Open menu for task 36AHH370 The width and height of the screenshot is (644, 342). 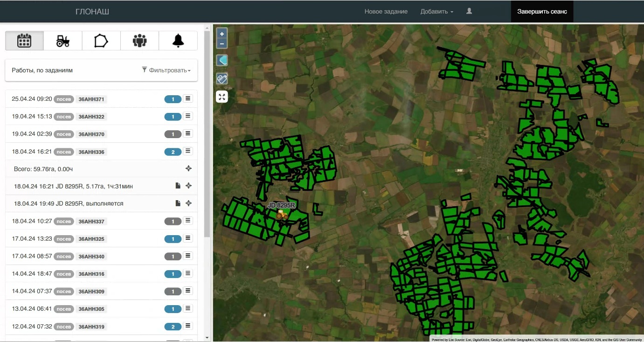[188, 133]
